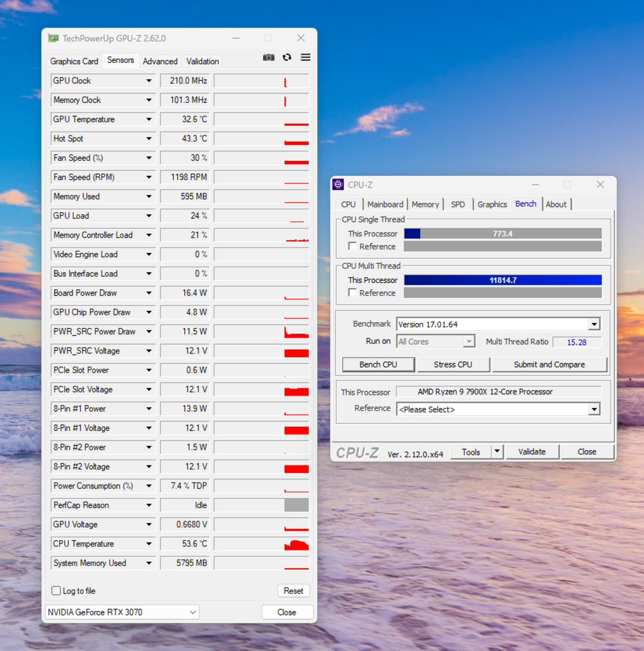Click the Close button at CPU-Z bottom

point(587,451)
